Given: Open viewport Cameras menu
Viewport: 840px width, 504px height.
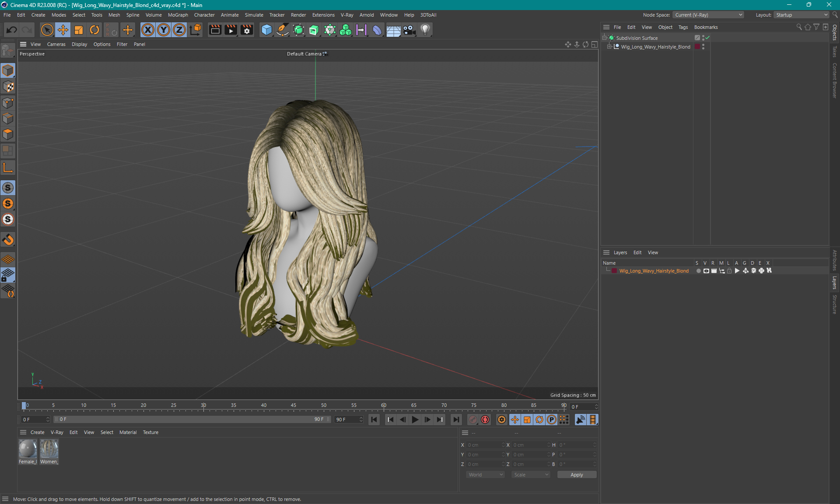Looking at the screenshot, I should 56,44.
